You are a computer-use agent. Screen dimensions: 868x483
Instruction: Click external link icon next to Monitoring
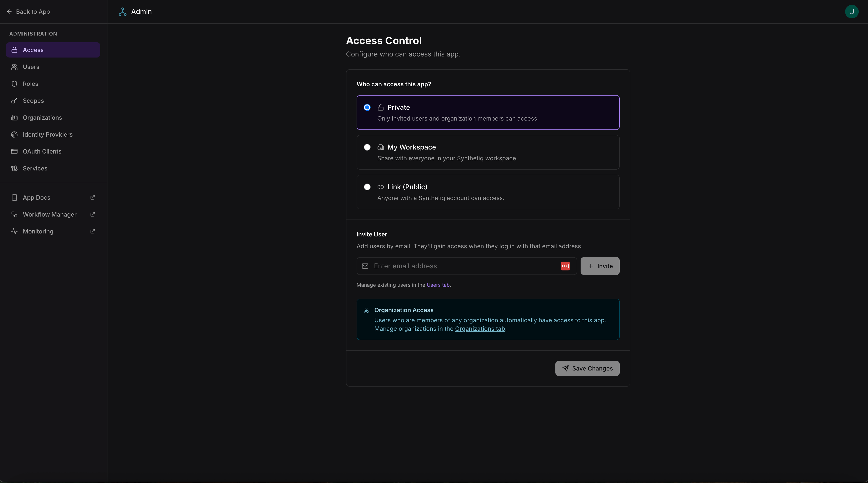pos(93,231)
